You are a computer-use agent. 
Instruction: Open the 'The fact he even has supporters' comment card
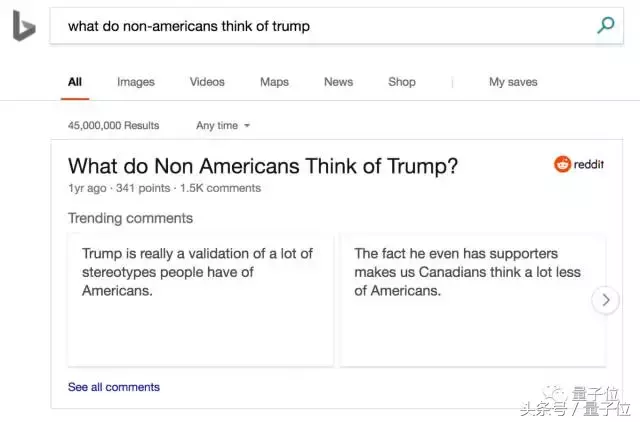[473, 300]
